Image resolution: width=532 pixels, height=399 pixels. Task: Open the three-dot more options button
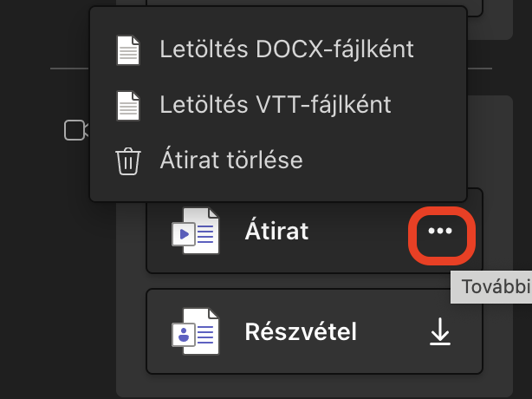click(x=440, y=232)
